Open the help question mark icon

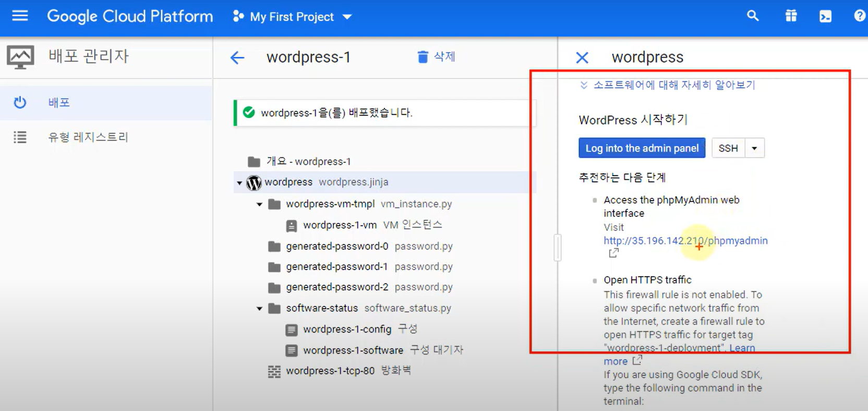point(860,16)
